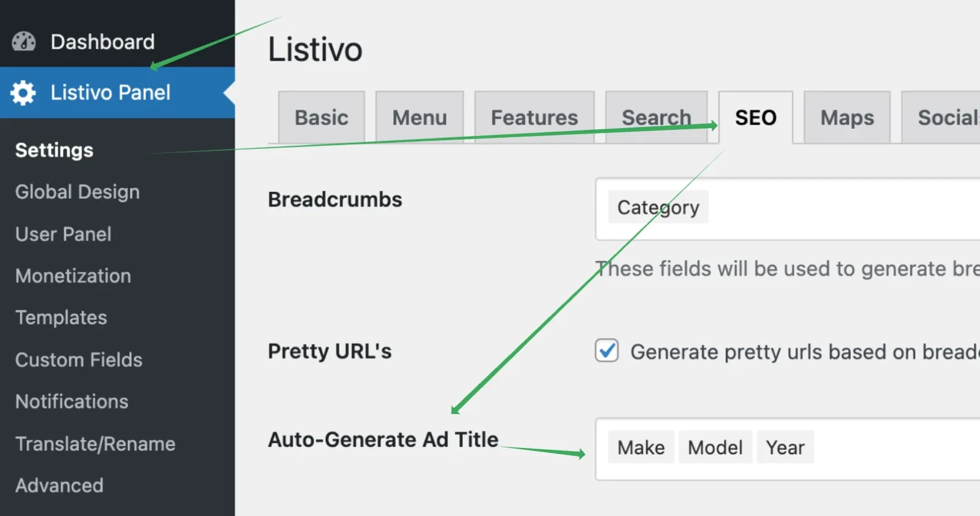
Task: Click the Year tag in Ad Title
Action: [785, 447]
